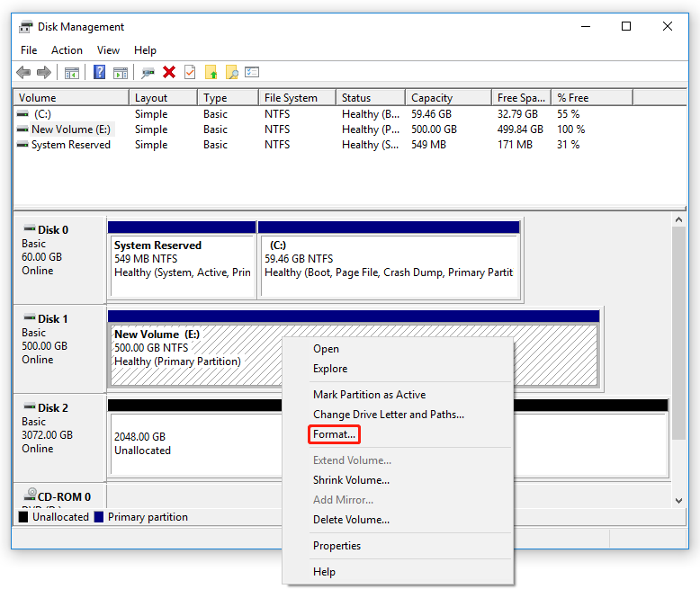Toggle the Show/Hide Action Pane icon
The image size is (700, 598).
[x=120, y=72]
